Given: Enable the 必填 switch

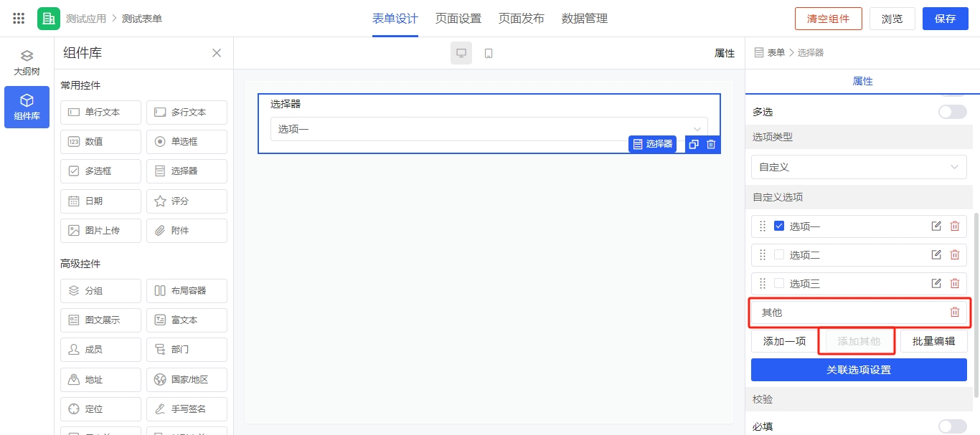Looking at the screenshot, I should [x=952, y=426].
